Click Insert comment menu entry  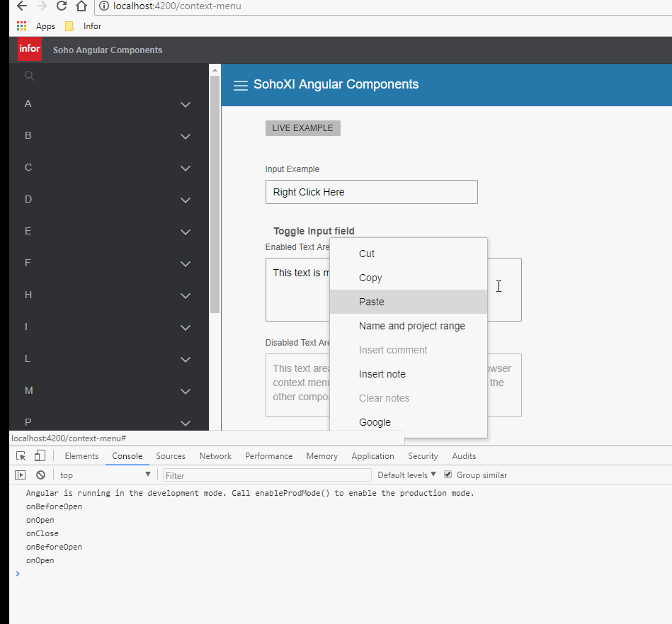click(x=409, y=350)
